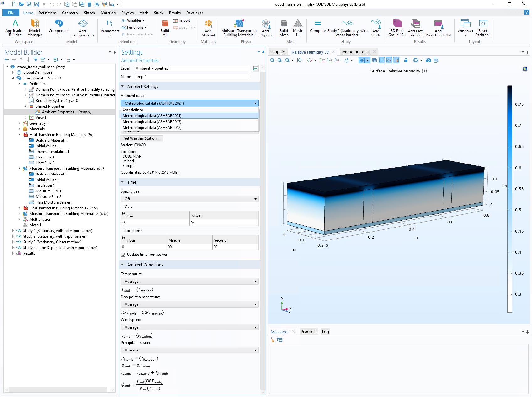This screenshot has height=397, width=532.
Task: Click the Delete trash icon in quick toolbar
Action: (x=89, y=4)
